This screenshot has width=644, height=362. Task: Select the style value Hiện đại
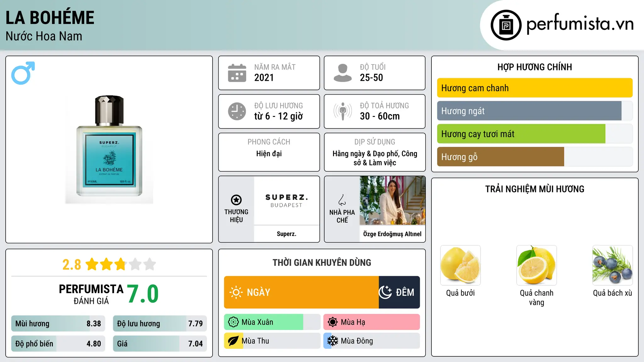pyautogui.click(x=269, y=154)
